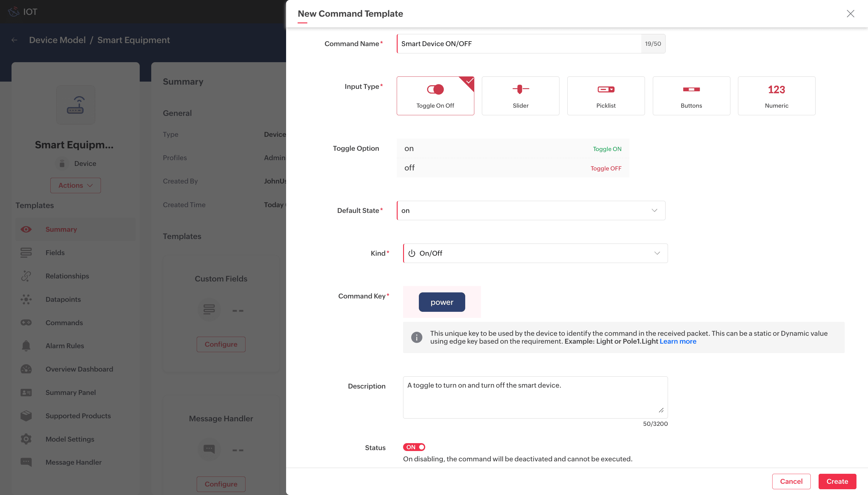Click the Model Settings gear icon
This screenshot has width=868, height=495.
point(26,439)
